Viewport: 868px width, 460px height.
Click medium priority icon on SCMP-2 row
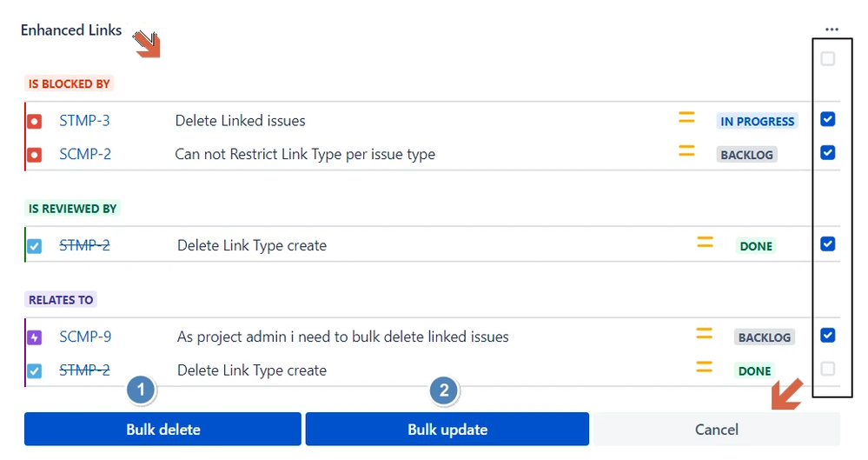686,151
